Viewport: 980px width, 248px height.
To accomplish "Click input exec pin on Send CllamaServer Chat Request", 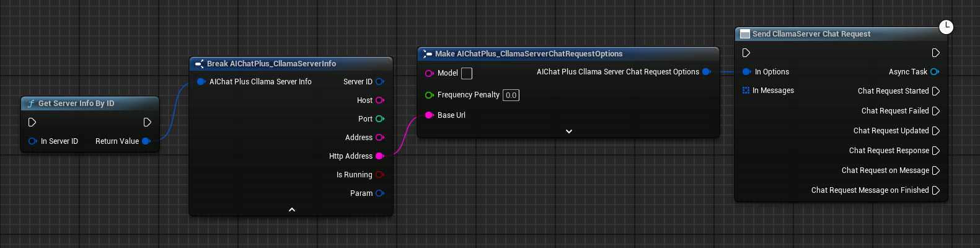I will coord(746,53).
